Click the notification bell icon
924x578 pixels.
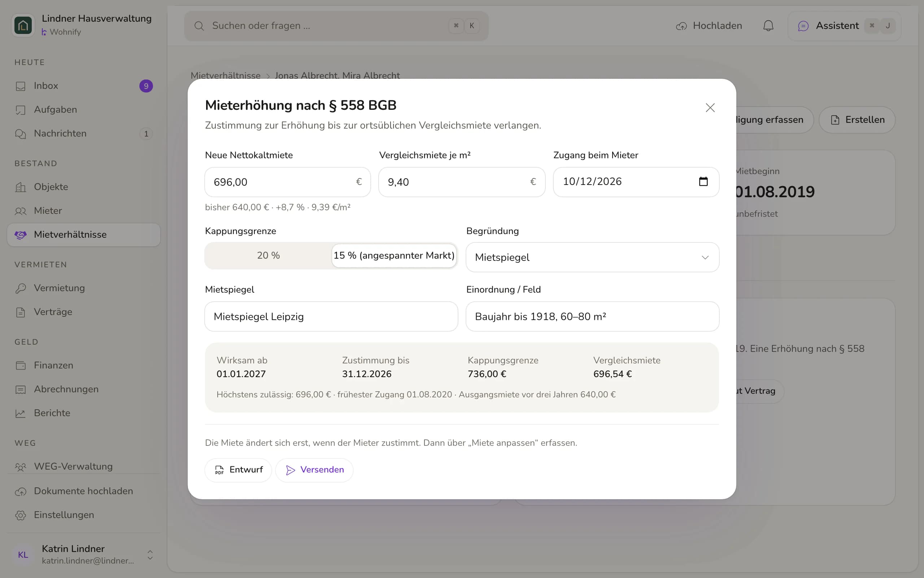[768, 26]
